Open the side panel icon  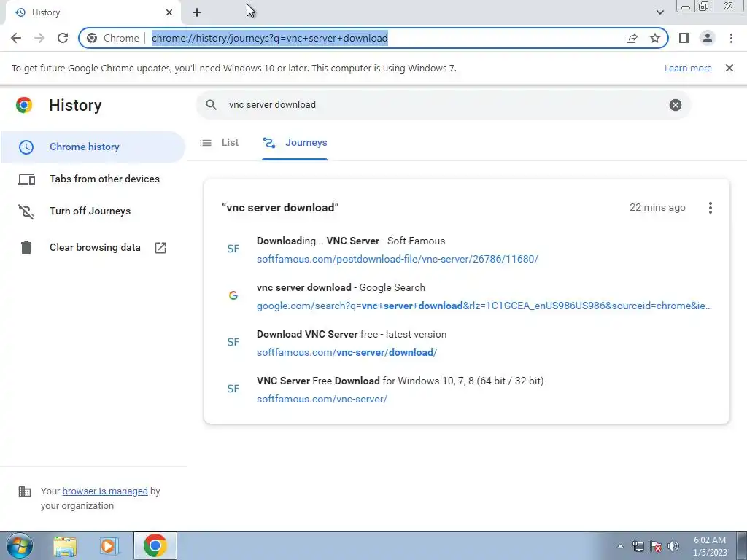[684, 38]
